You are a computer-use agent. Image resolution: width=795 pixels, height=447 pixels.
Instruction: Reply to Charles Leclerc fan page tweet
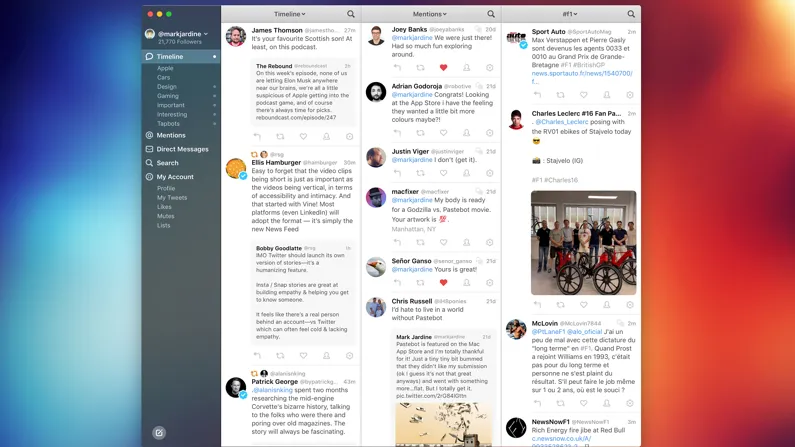(537, 305)
